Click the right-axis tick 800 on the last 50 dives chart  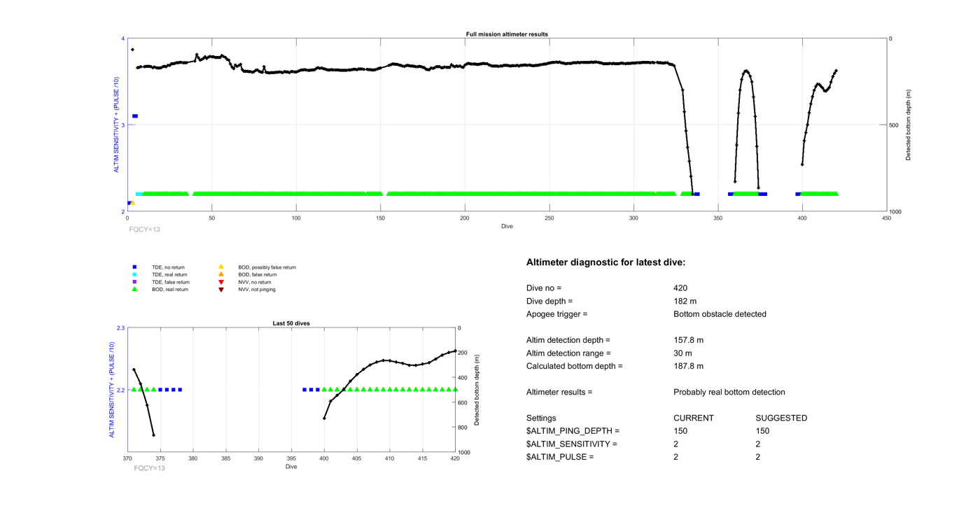[463, 428]
